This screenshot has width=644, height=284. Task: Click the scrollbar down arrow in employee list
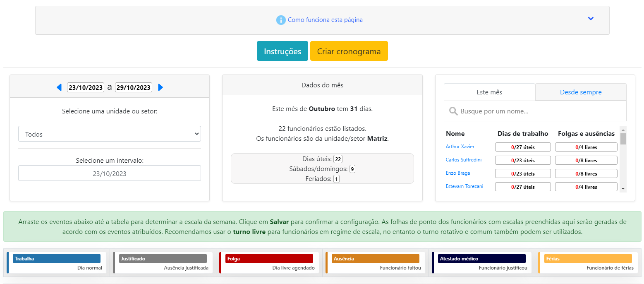coord(623,188)
